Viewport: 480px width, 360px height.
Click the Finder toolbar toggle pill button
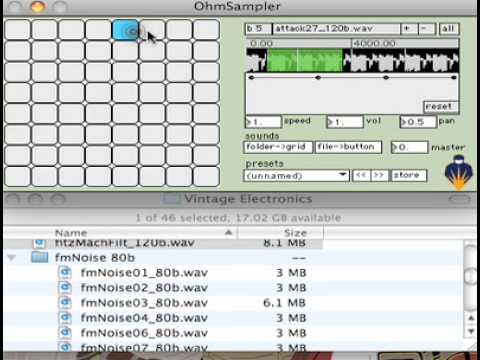[459, 200]
